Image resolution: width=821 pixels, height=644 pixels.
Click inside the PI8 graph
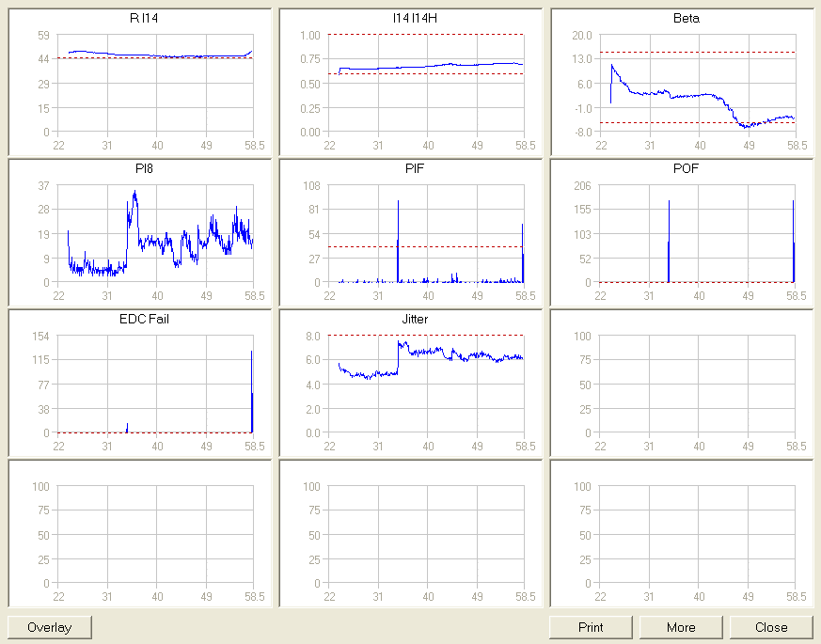(155, 234)
